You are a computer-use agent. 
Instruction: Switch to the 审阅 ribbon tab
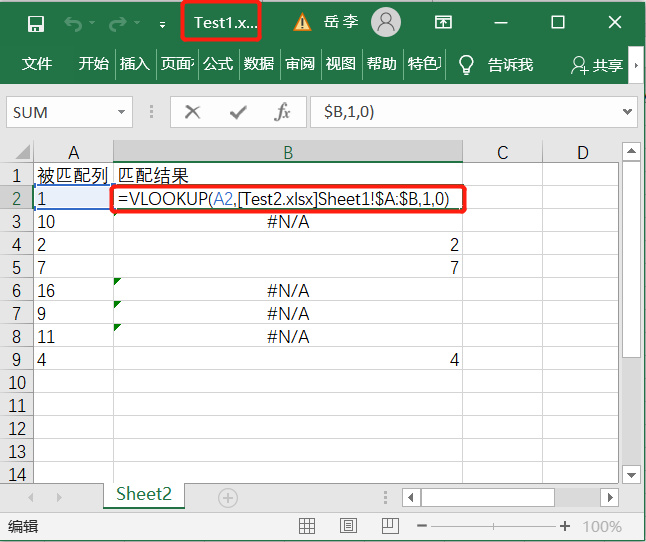(x=300, y=64)
